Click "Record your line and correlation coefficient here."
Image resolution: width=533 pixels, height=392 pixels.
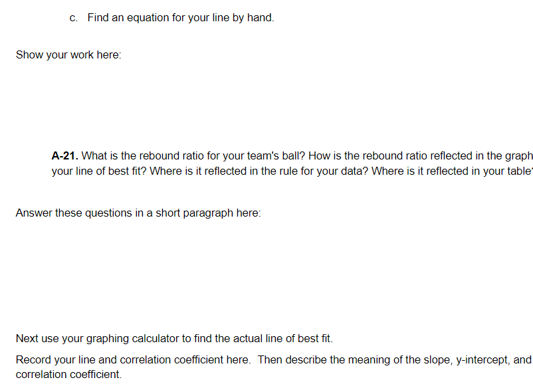click(133, 359)
